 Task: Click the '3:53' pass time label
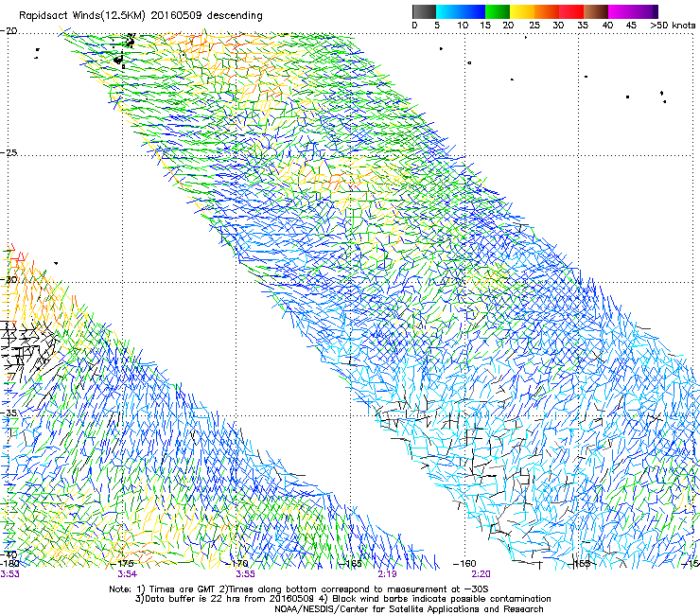(9, 574)
